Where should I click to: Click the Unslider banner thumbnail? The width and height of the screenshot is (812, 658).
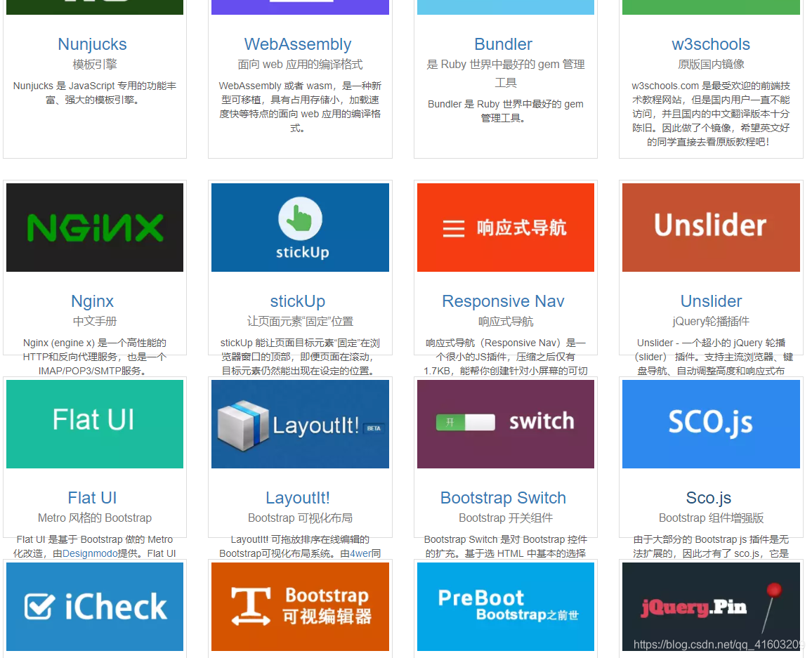point(711,228)
